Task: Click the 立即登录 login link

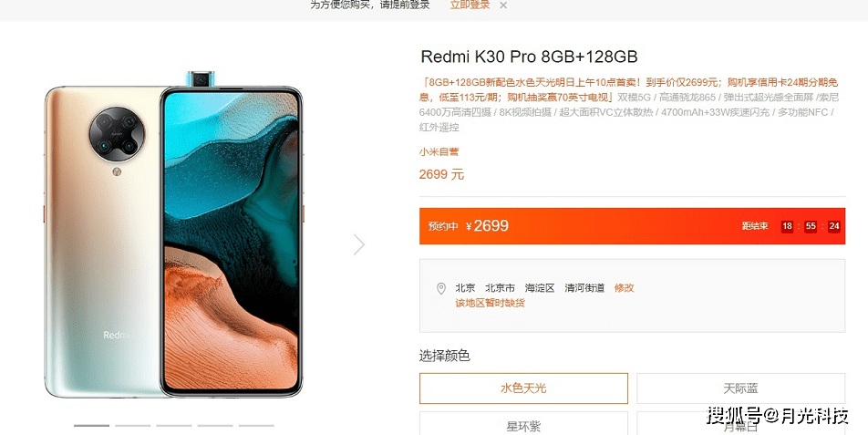Action: (470, 5)
